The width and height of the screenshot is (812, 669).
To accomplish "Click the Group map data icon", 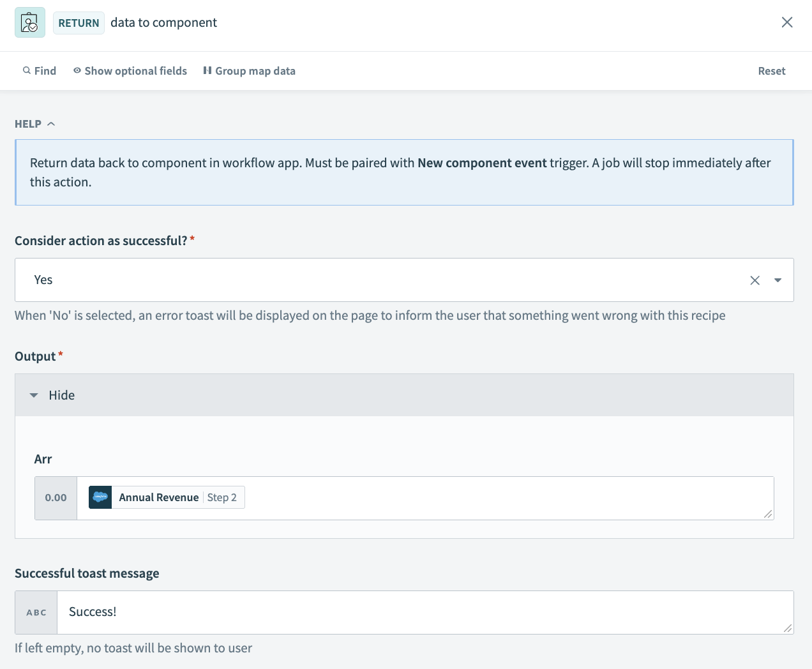I will pyautogui.click(x=207, y=70).
